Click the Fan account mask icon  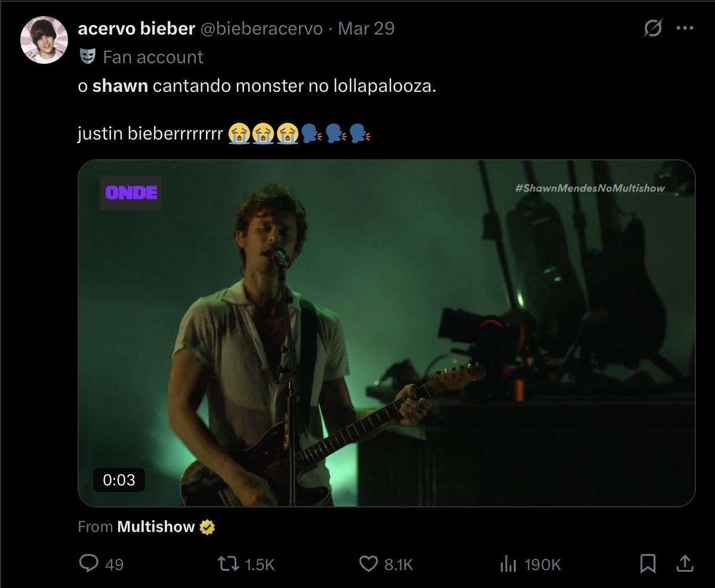click(88, 57)
